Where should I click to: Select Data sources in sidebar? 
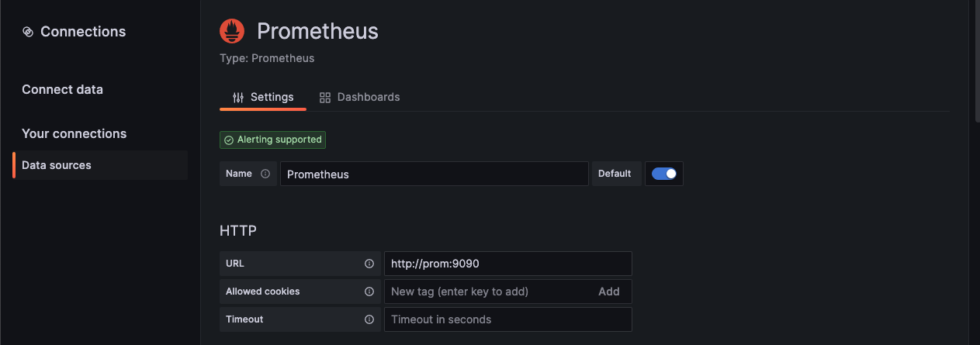57,165
